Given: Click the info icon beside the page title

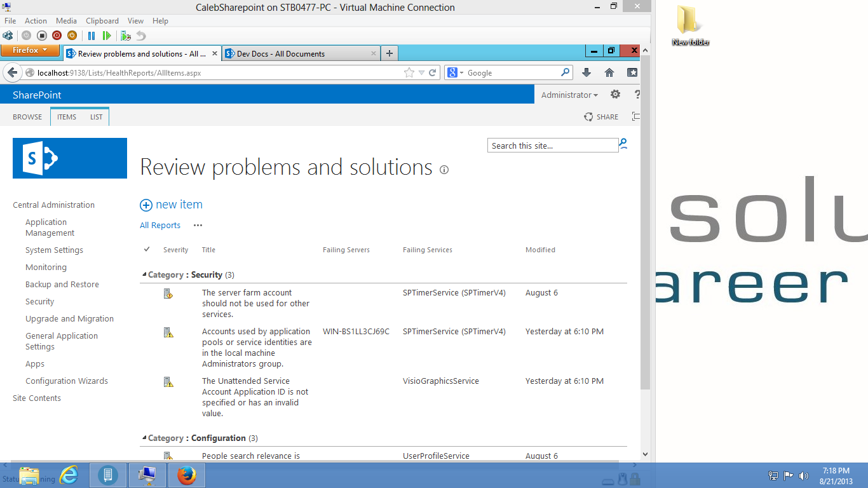Looking at the screenshot, I should [x=444, y=170].
